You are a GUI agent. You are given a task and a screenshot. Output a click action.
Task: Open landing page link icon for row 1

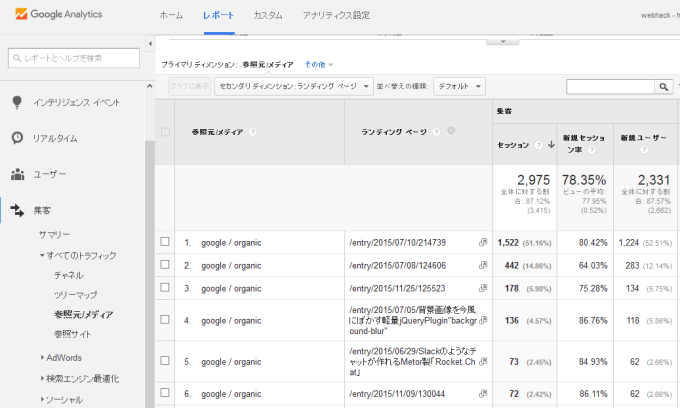[483, 242]
